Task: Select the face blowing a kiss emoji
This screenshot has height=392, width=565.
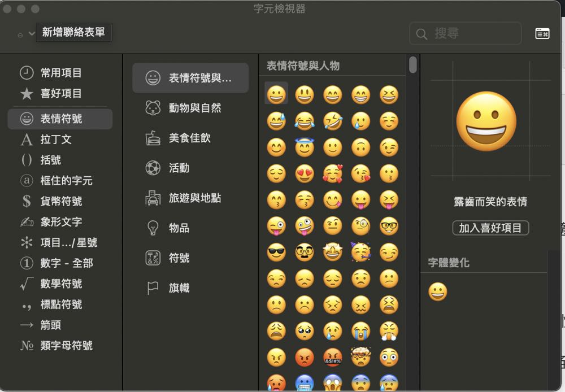Action: click(x=360, y=173)
